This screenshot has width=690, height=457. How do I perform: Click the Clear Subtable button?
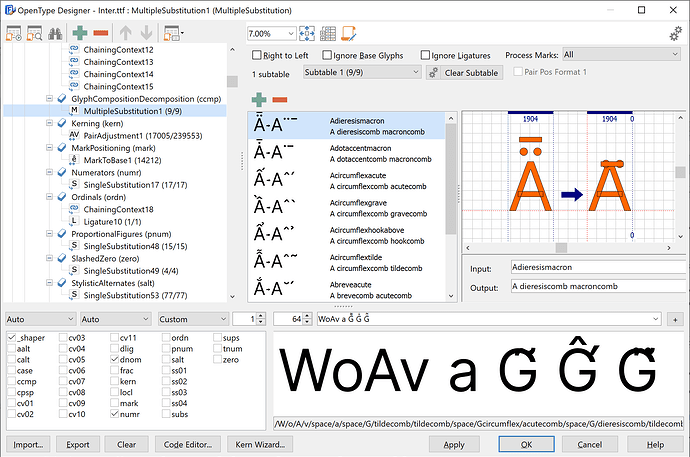465,72
